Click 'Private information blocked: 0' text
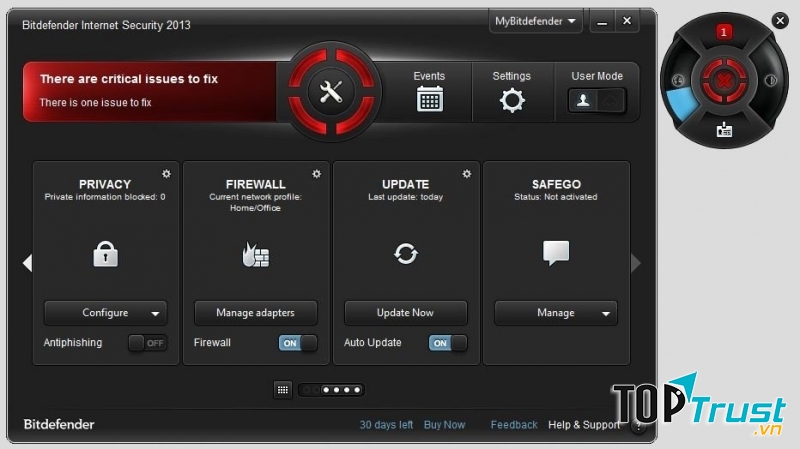The width and height of the screenshot is (800, 449). coord(105,197)
